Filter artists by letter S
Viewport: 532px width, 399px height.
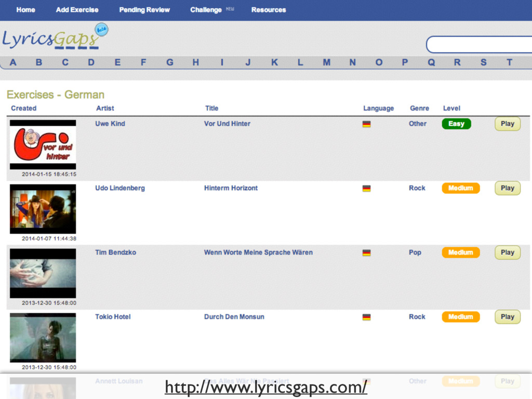coord(484,62)
